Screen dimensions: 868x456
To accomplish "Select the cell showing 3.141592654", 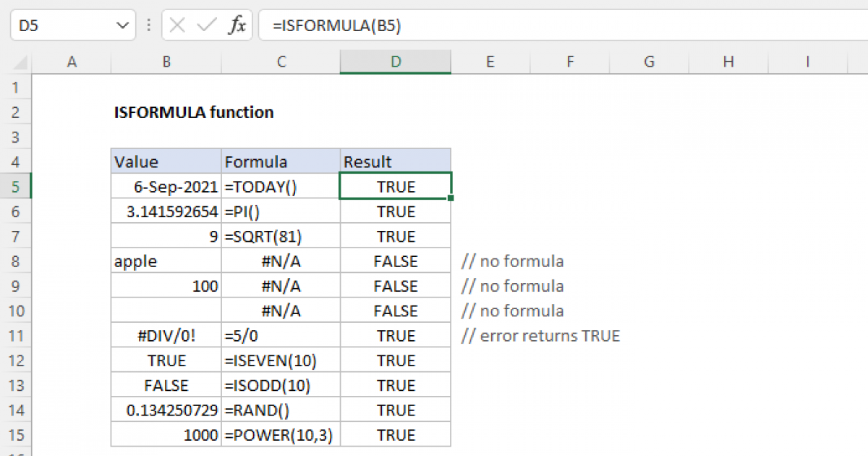I will 166,211.
